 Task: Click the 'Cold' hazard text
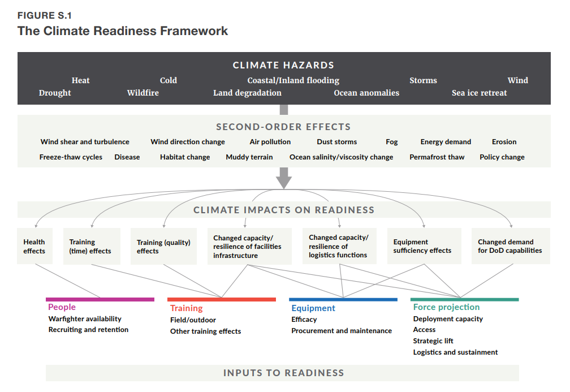point(169,80)
